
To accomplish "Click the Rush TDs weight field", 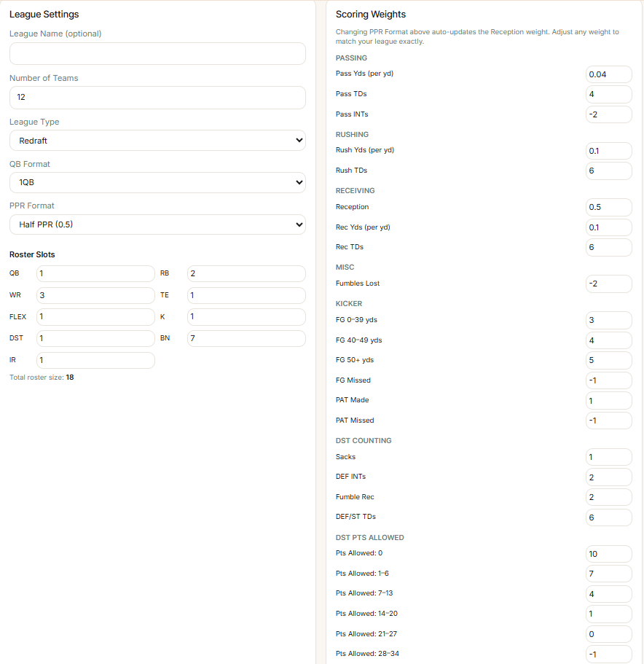I will click(x=609, y=171).
